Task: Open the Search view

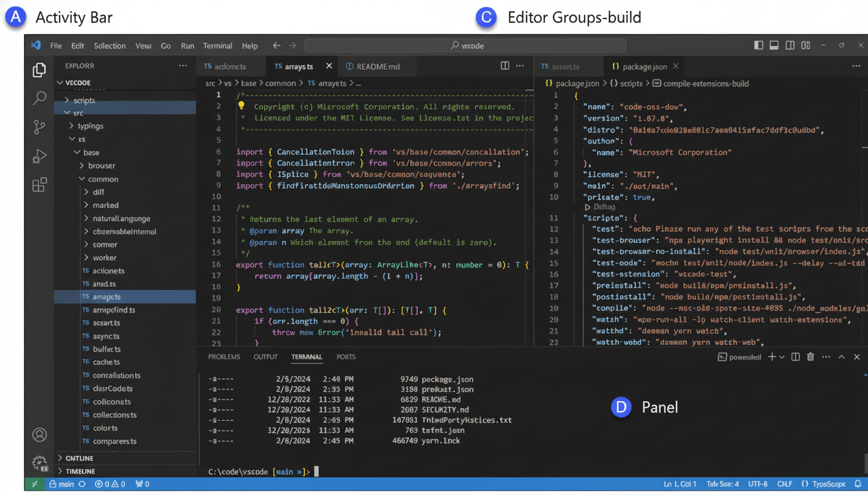Action: [x=39, y=98]
